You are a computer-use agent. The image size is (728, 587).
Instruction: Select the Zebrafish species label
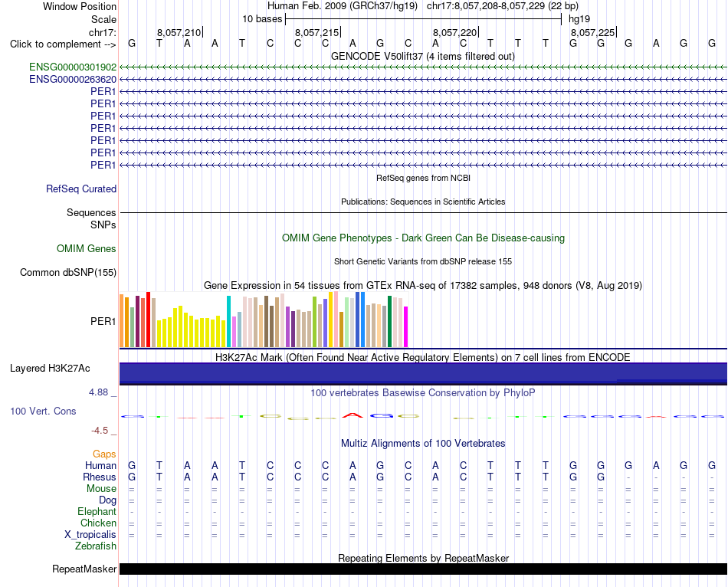tap(96, 546)
